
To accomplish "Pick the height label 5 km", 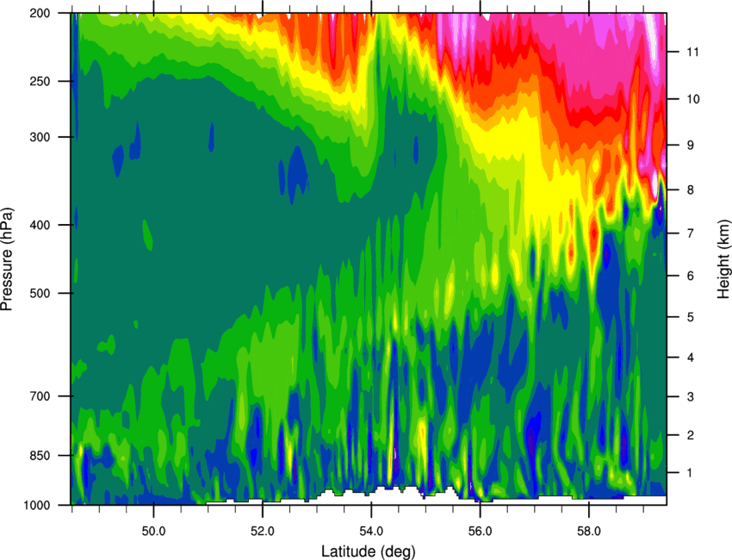I will (x=691, y=317).
